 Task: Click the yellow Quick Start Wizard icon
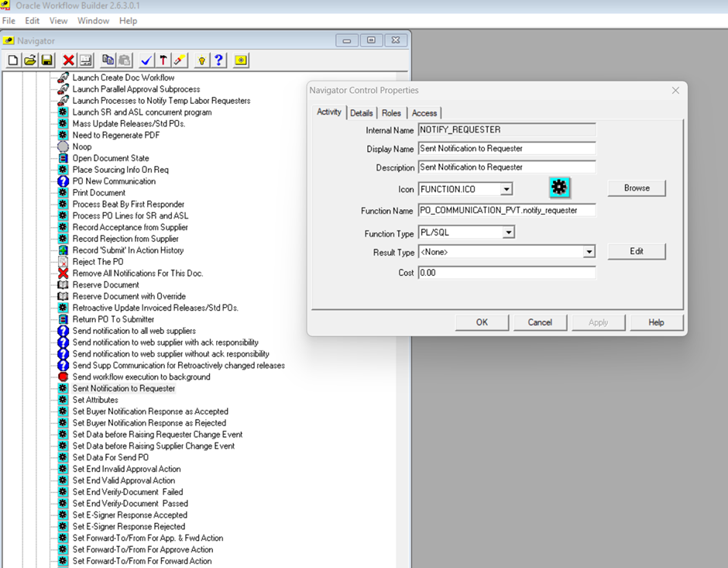pos(241,60)
